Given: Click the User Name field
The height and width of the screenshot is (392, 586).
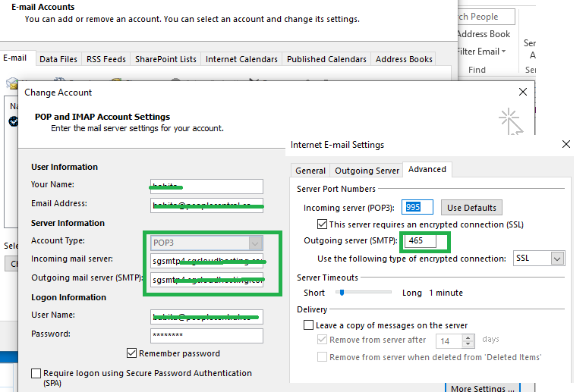Looking at the screenshot, I should (x=206, y=317).
